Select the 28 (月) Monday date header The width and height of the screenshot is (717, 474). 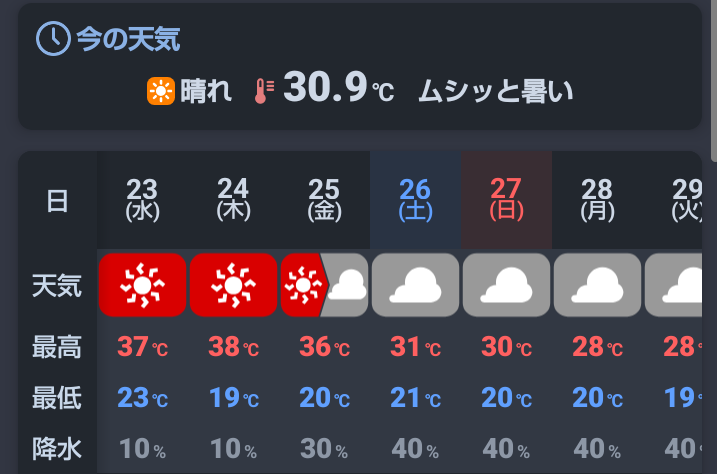point(597,200)
